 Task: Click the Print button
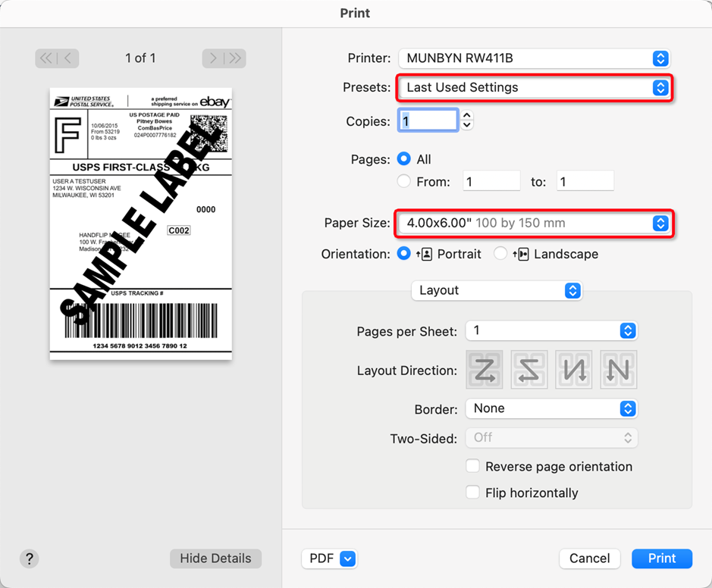(661, 558)
